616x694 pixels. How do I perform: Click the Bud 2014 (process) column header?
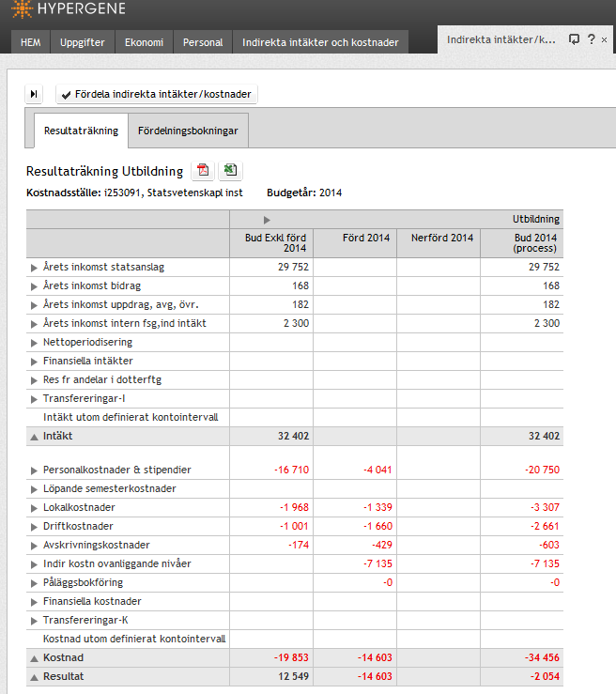point(522,243)
